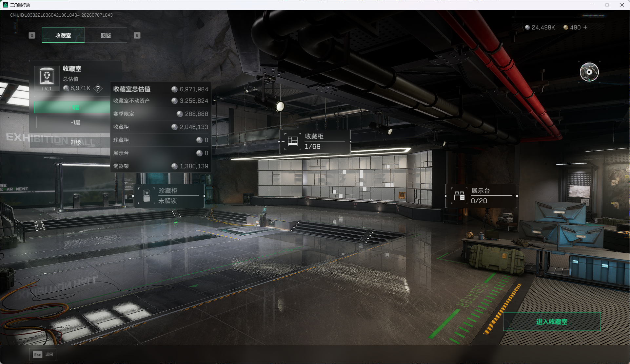
Task: Click the plus icon next to 490
Action: [585, 27]
